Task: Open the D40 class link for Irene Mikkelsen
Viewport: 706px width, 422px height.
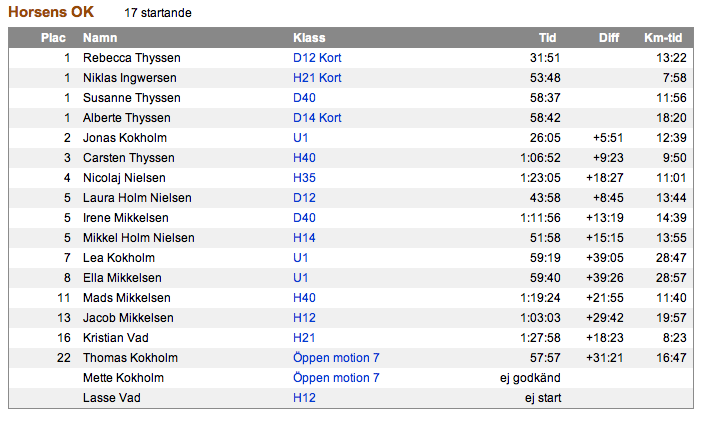Action: coord(304,218)
